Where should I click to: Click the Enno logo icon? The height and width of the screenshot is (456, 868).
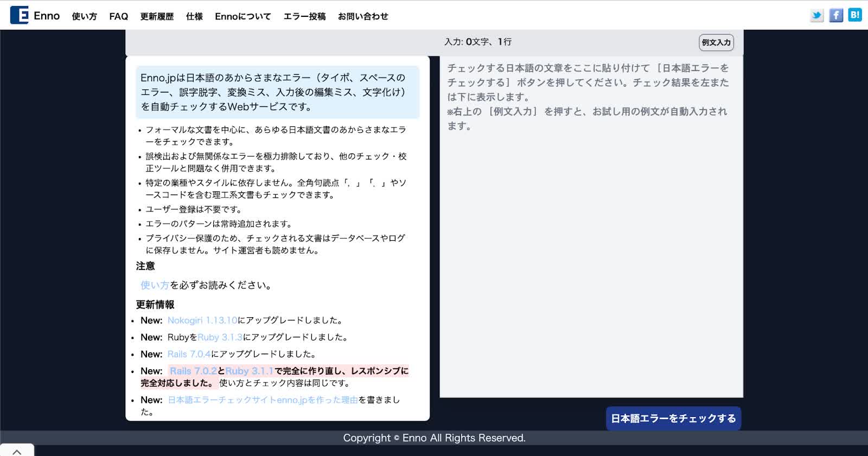coord(20,15)
